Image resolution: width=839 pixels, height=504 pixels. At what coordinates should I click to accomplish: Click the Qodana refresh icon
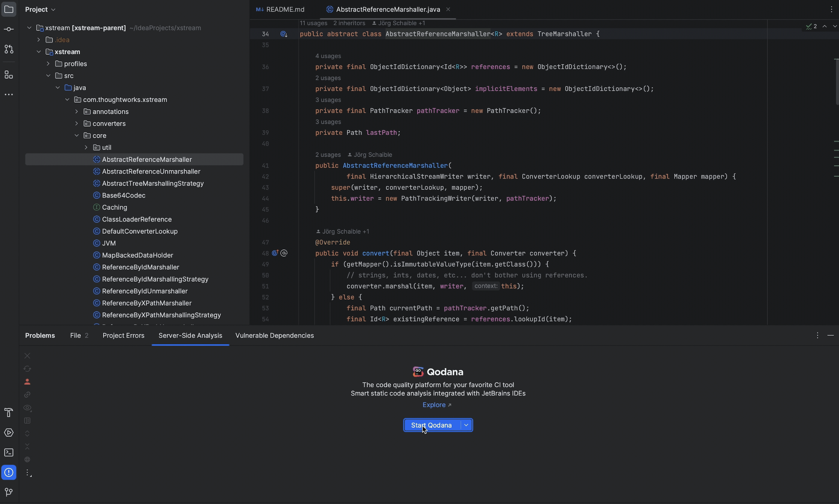pos(27,369)
